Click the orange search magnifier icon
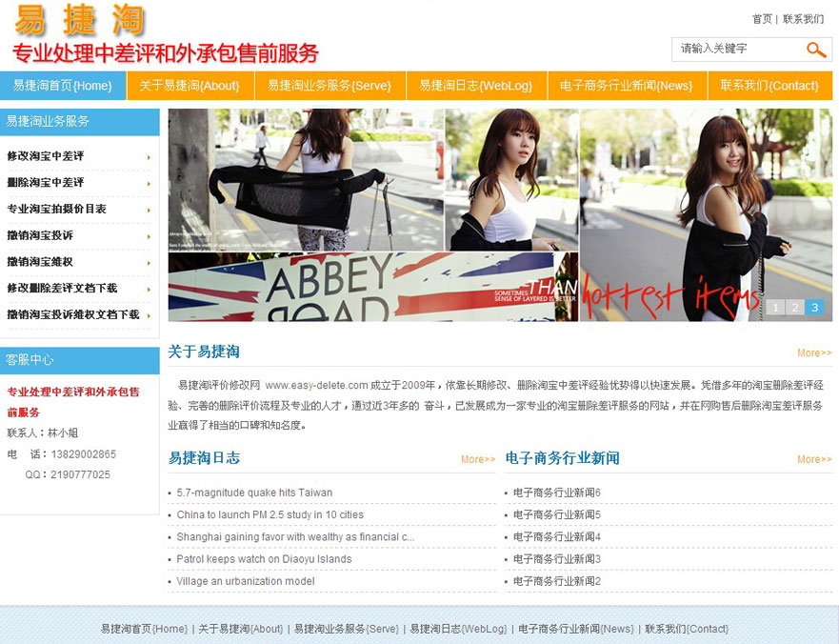 pyautogui.click(x=816, y=50)
